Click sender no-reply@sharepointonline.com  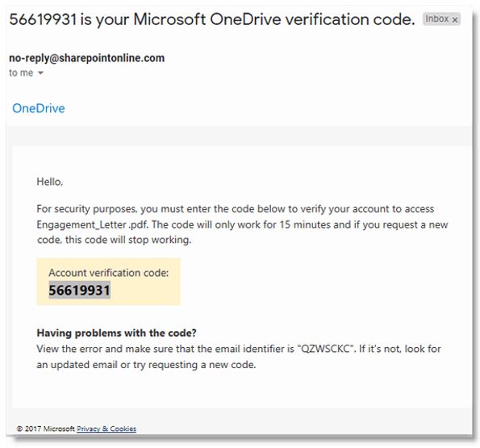tap(87, 58)
